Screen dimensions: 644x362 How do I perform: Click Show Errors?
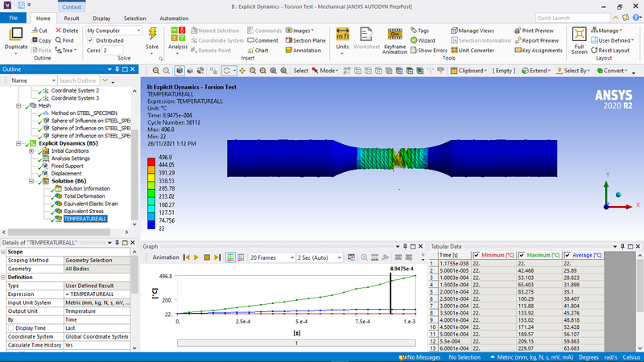click(x=429, y=50)
